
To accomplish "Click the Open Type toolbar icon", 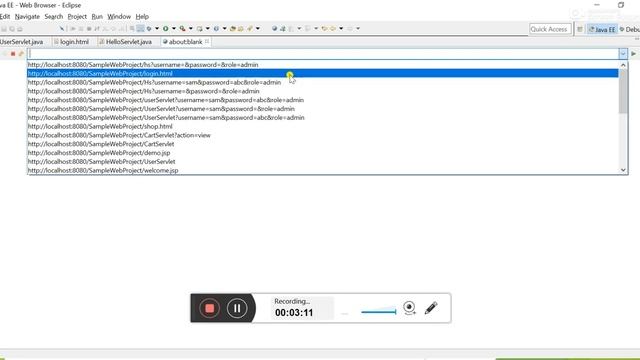I will (233, 29).
